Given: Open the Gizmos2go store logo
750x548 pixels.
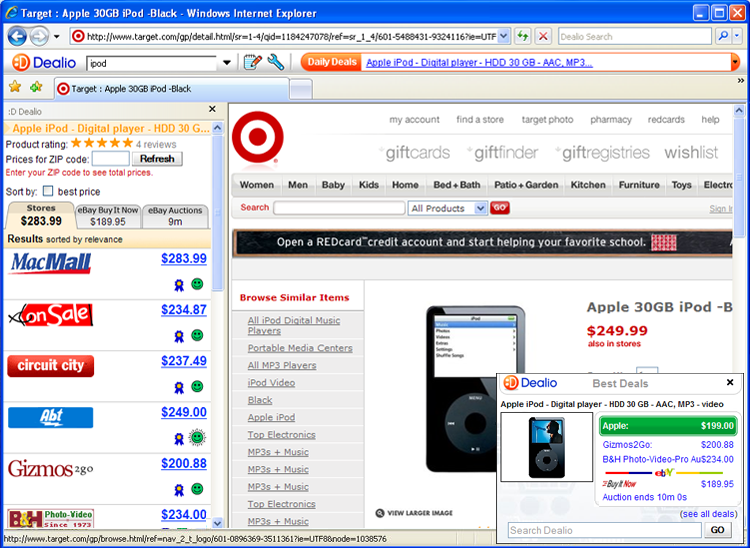Looking at the screenshot, I should 50,469.
